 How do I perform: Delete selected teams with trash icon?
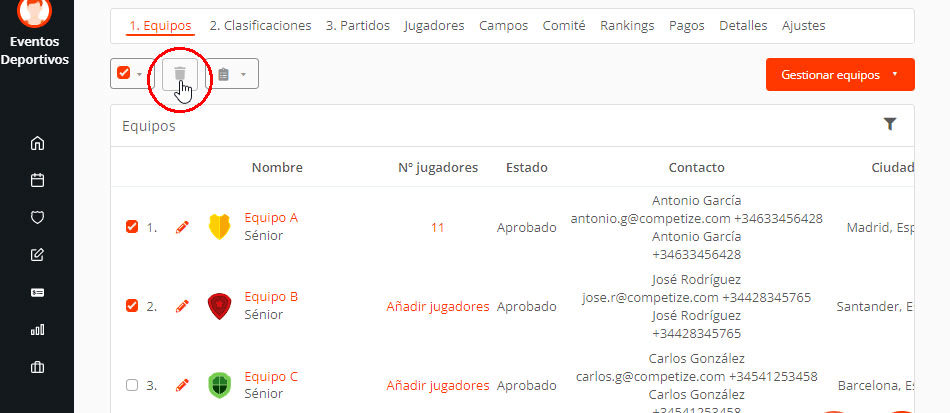point(179,74)
